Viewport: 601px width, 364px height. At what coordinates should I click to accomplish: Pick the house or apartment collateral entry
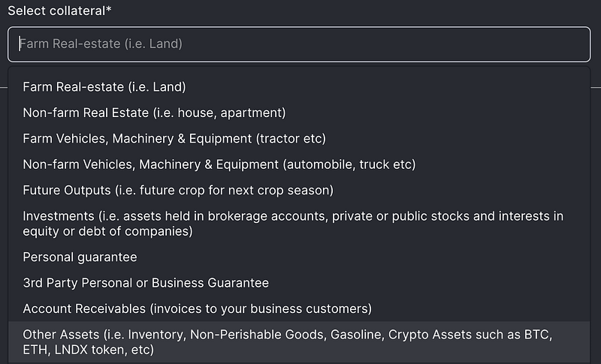[154, 113]
